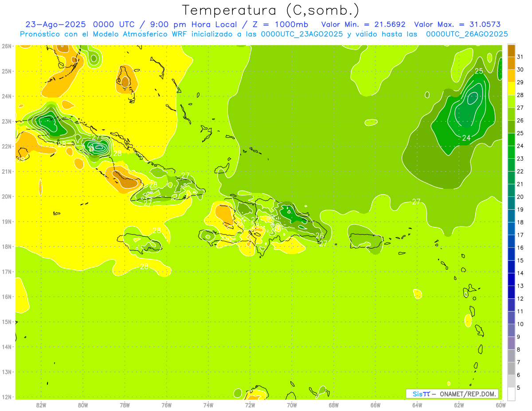Click the 25N latitude axis label

(7, 71)
